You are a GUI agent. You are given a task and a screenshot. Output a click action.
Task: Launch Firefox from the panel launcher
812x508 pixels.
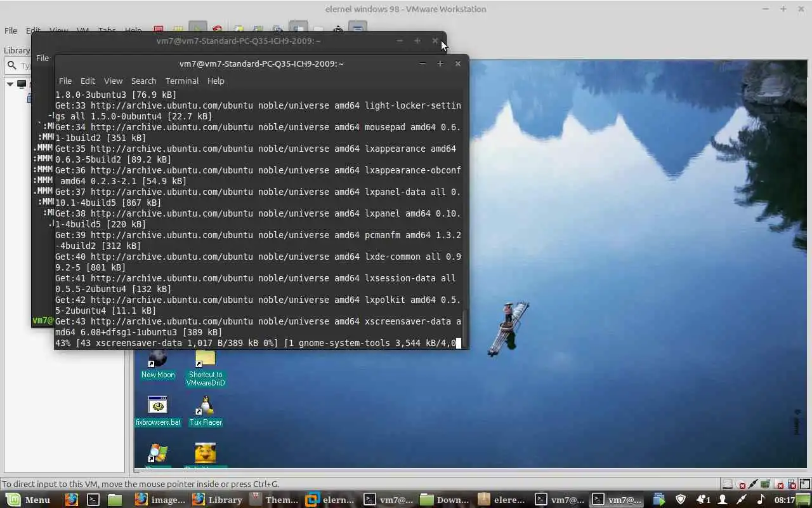click(72, 500)
